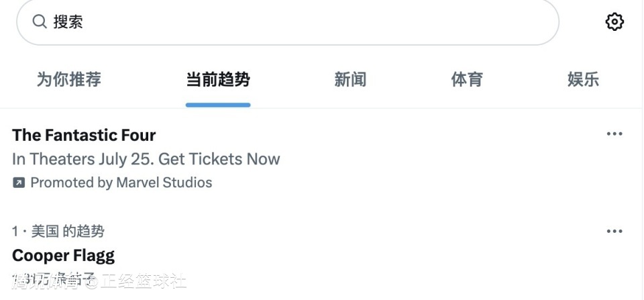Image resolution: width=644 pixels, height=300 pixels.
Task: Switch to the 为你推荐 tab
Action: point(69,79)
